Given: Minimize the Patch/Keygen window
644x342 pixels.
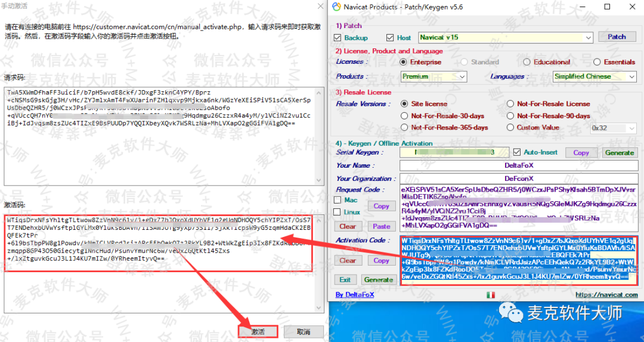Looking at the screenshot, I should tap(582, 7).
